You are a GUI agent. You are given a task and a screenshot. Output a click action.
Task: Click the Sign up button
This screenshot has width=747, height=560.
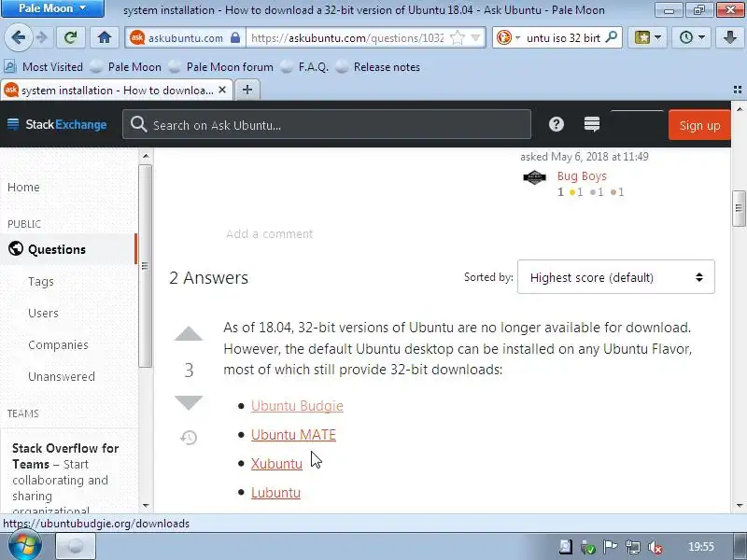698,125
